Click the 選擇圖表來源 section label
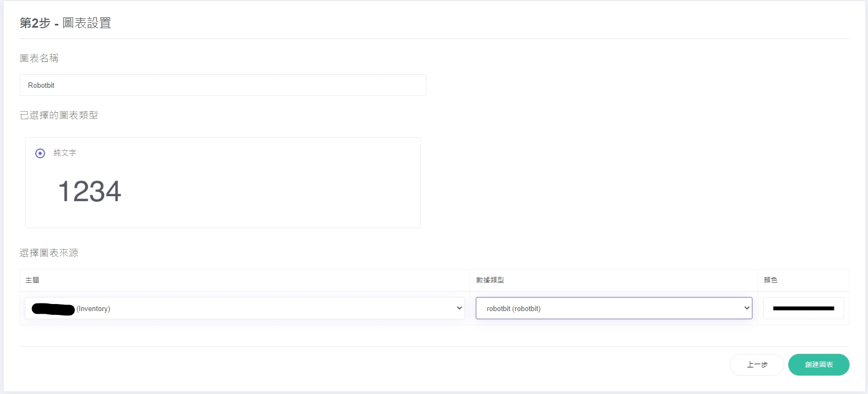The height and width of the screenshot is (394, 868). [x=49, y=253]
